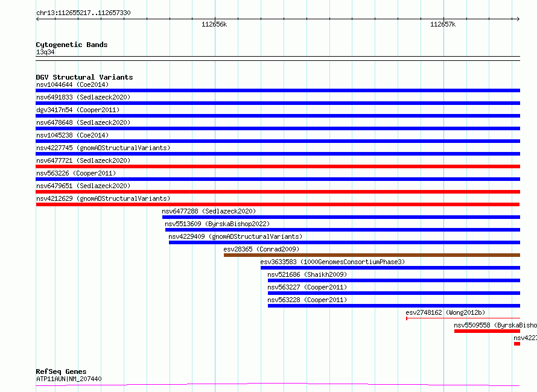537x392 pixels.
Task: Select the thin red line for esv2748162
Action: point(463,318)
